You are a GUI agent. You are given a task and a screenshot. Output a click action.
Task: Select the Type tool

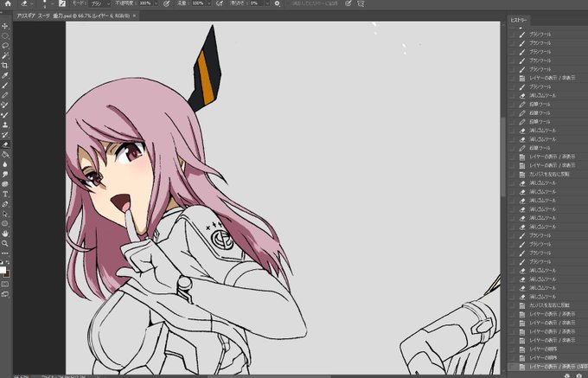[5, 195]
